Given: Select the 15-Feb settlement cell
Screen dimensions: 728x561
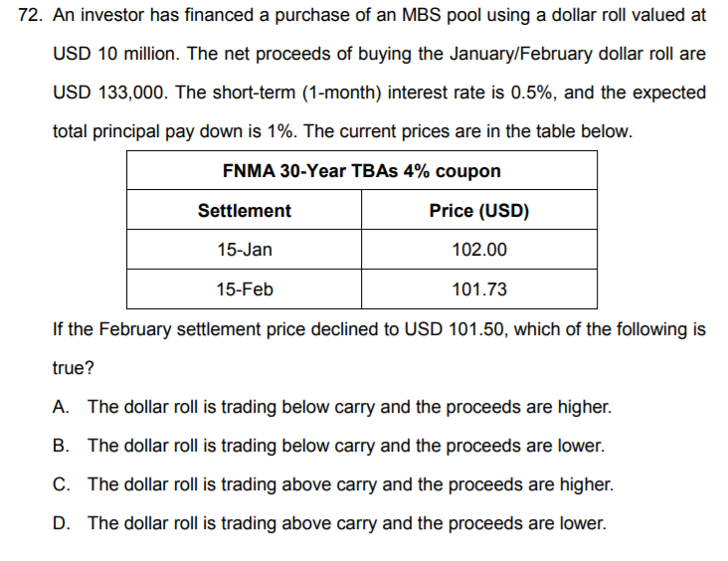Looking at the screenshot, I should pyautogui.click(x=244, y=289).
